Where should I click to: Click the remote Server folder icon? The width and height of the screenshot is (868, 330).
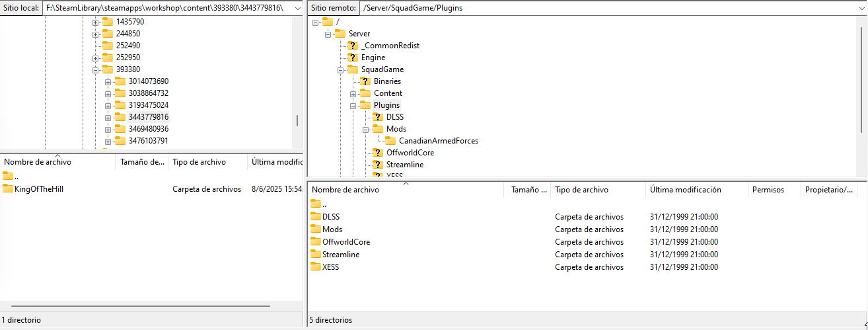(x=340, y=34)
